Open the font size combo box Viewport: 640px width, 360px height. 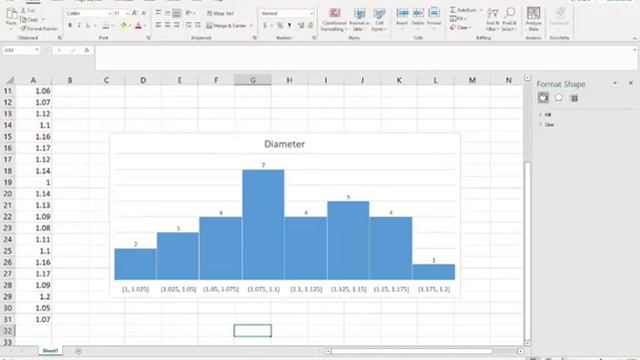[x=122, y=13]
